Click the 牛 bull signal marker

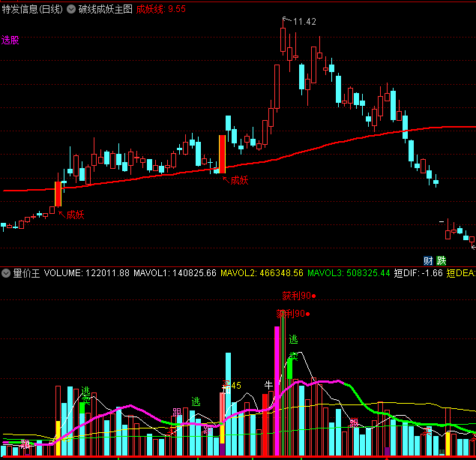pos(268,385)
